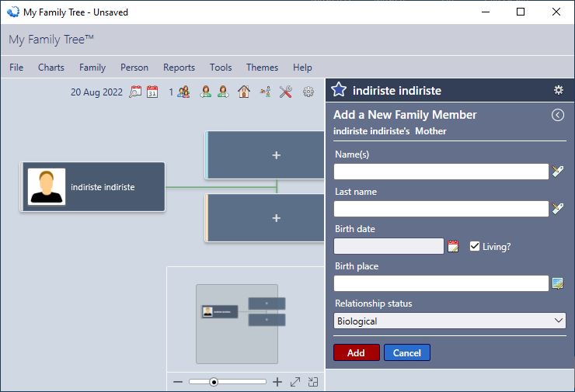The image size is (575, 392).
Task: Click the 20 Aug 2022 date text
Action: pyautogui.click(x=96, y=92)
